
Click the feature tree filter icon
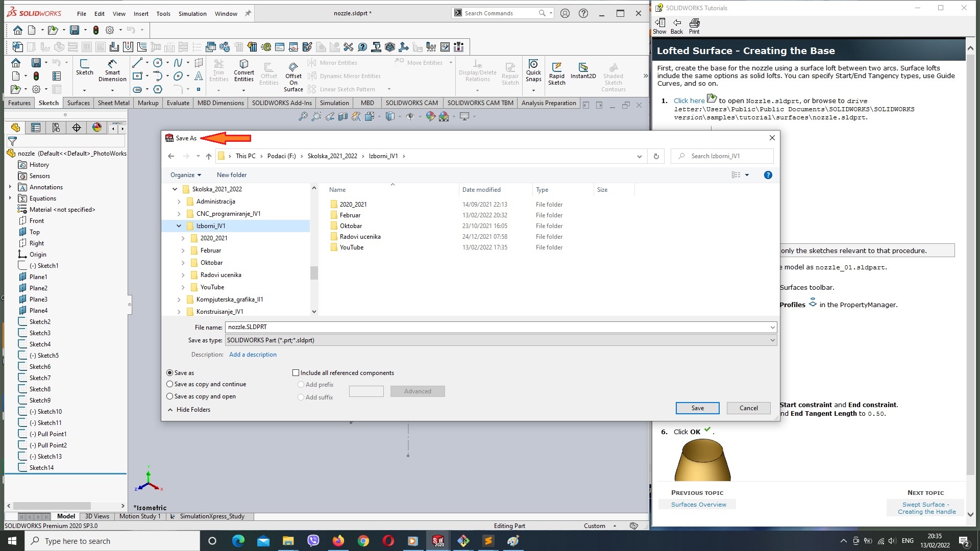[13, 141]
